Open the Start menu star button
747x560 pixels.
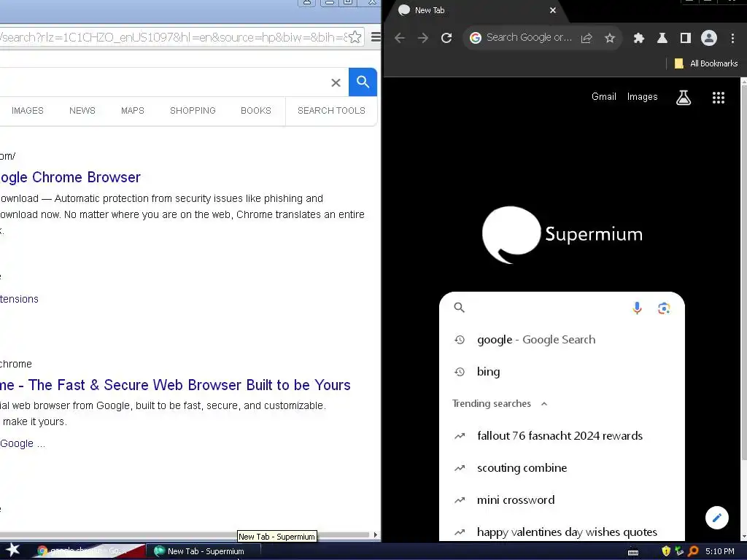12,550
